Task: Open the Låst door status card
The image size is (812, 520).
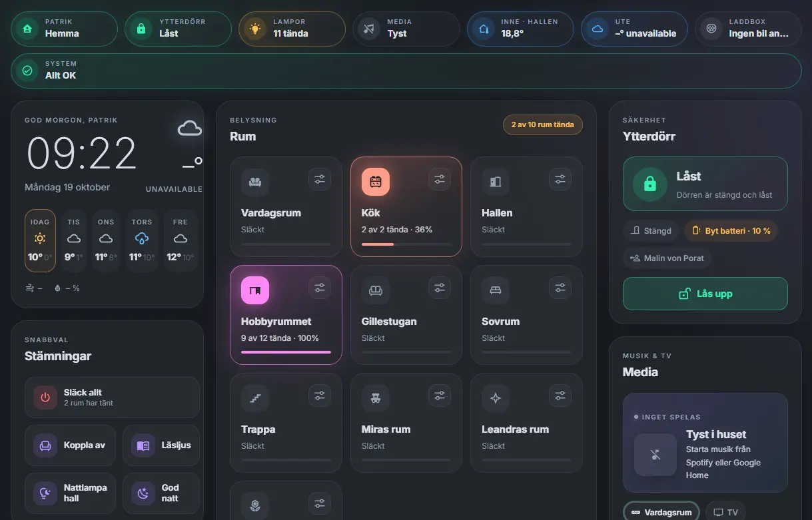Action: point(705,184)
